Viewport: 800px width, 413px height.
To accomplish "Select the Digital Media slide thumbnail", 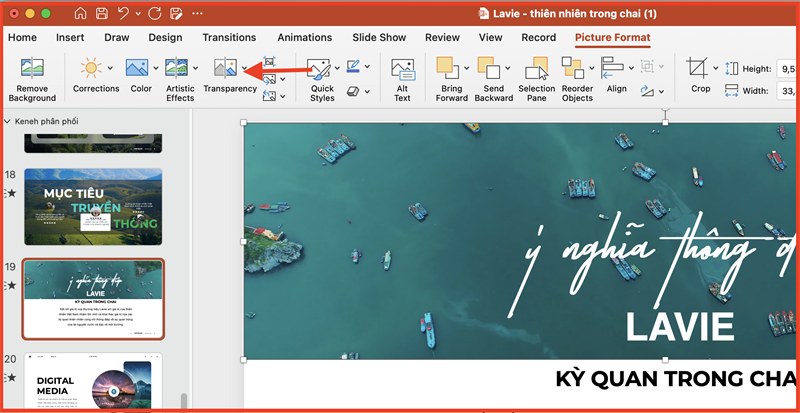I will point(92,381).
